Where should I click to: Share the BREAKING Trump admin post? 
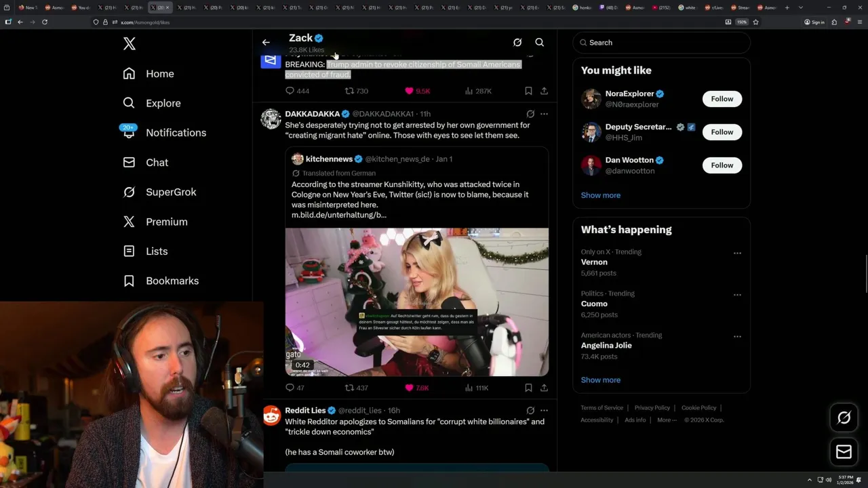[544, 91]
